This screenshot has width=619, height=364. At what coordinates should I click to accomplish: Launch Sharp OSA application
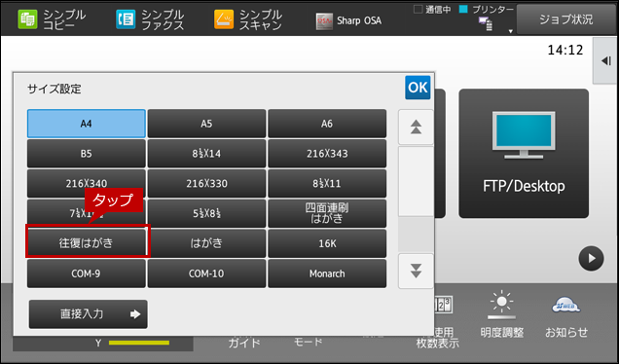tap(348, 20)
